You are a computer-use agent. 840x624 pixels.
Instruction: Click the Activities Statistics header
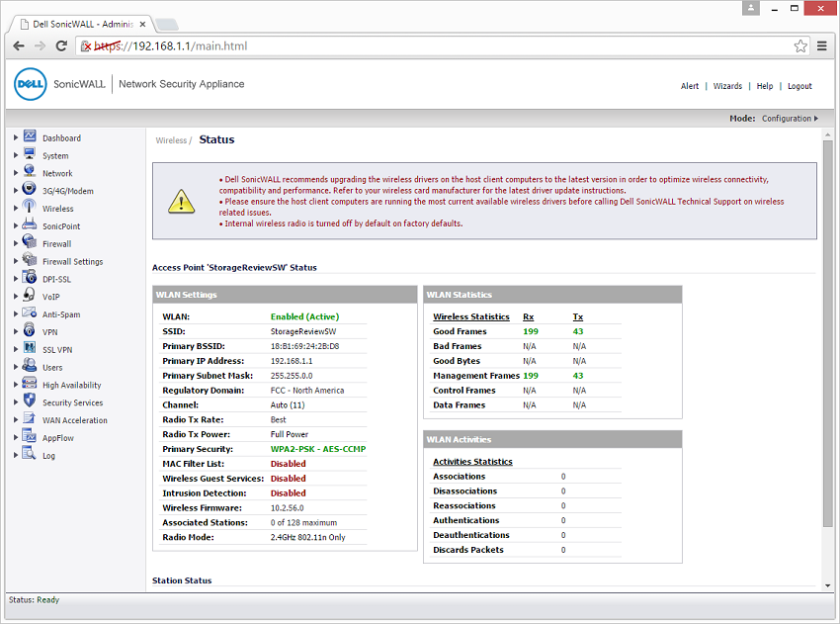pos(472,462)
